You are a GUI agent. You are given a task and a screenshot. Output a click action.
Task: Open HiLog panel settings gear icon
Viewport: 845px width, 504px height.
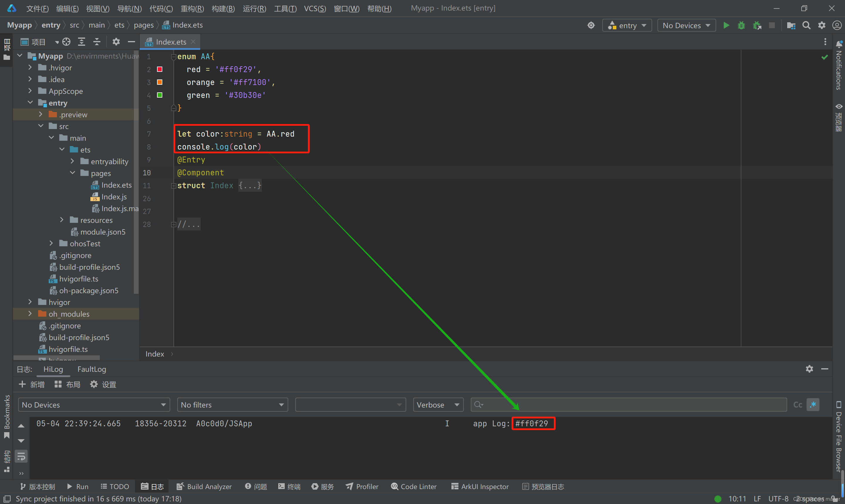[x=809, y=369]
